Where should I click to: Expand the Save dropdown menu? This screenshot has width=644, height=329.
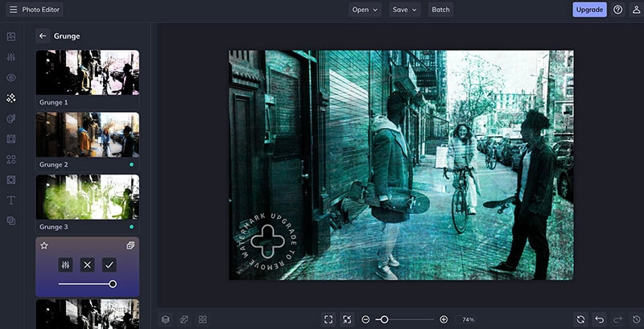tap(404, 10)
